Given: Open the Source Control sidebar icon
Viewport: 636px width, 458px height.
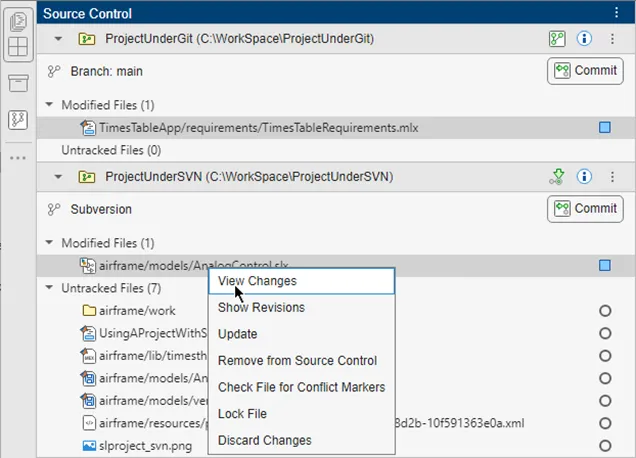Looking at the screenshot, I should coord(17,120).
